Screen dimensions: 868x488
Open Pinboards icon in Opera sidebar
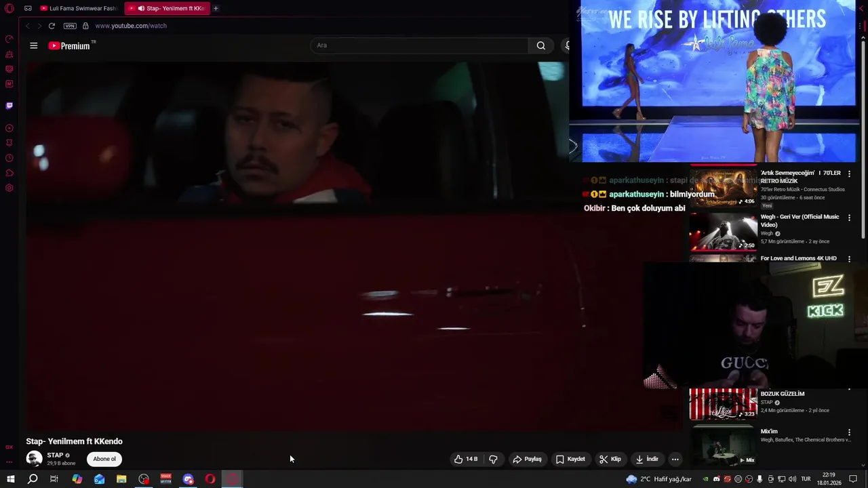click(x=9, y=143)
